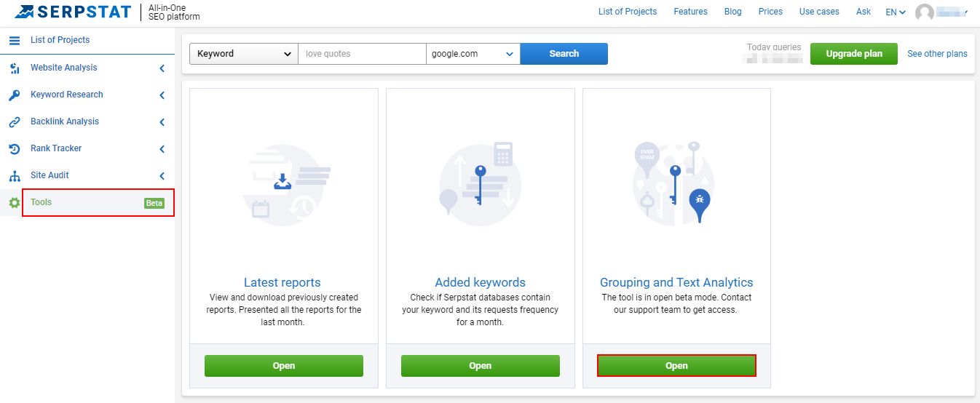Click the Website Analysis chart icon
980x403 pixels.
(x=15, y=68)
